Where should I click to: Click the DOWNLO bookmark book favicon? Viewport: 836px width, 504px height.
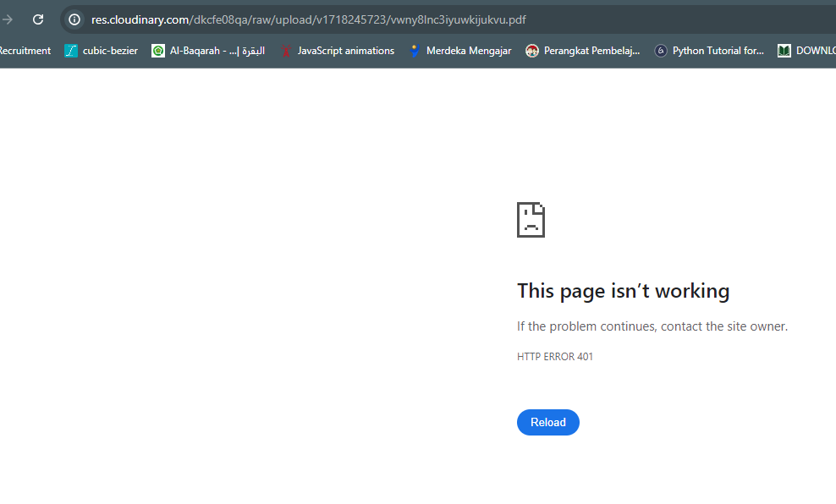tap(784, 51)
